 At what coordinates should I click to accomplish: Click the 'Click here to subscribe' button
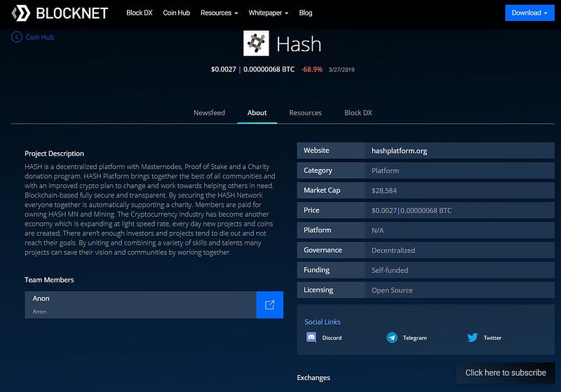[x=506, y=372]
